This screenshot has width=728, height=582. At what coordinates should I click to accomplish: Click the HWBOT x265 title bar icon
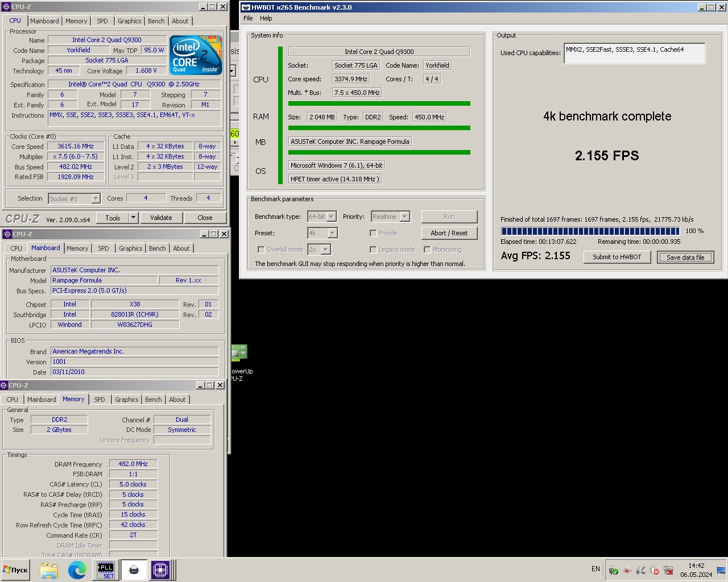click(x=246, y=7)
